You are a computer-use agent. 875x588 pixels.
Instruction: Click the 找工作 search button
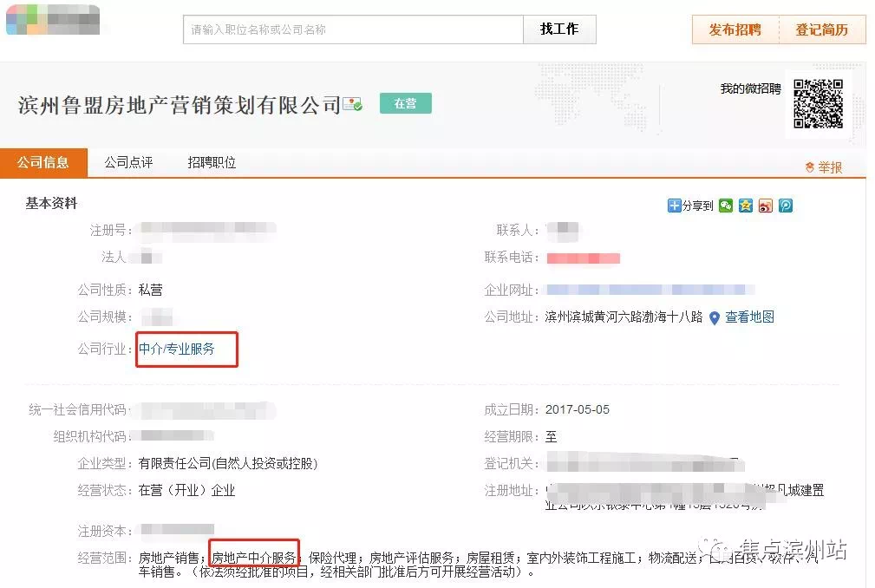[x=559, y=29]
